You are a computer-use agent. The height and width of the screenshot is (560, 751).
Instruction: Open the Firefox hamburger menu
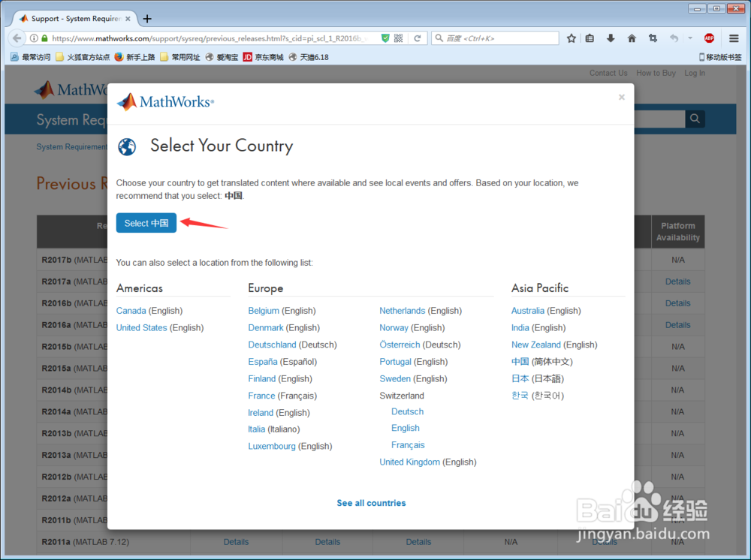[x=734, y=38]
